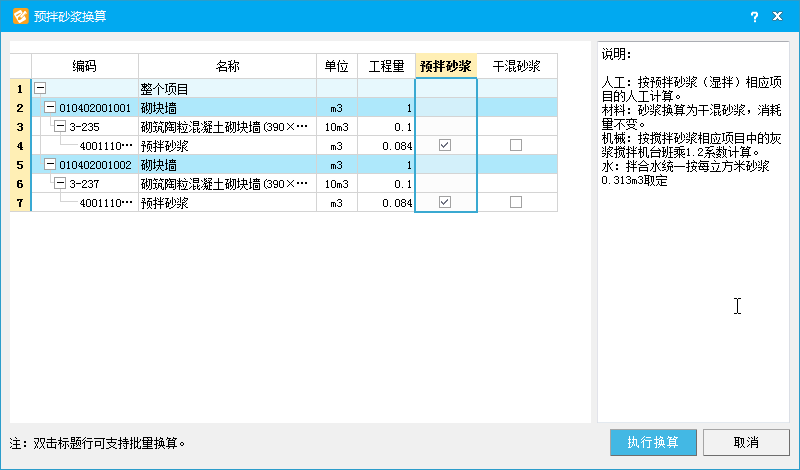This screenshot has width=800, height=470.
Task: Select the 名称 column header
Action: 227,66
